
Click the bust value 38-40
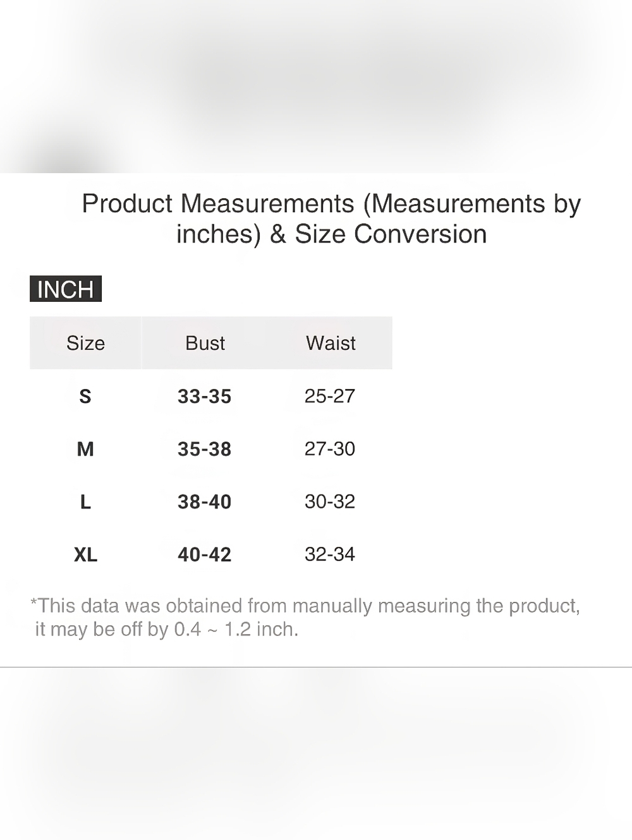point(204,502)
